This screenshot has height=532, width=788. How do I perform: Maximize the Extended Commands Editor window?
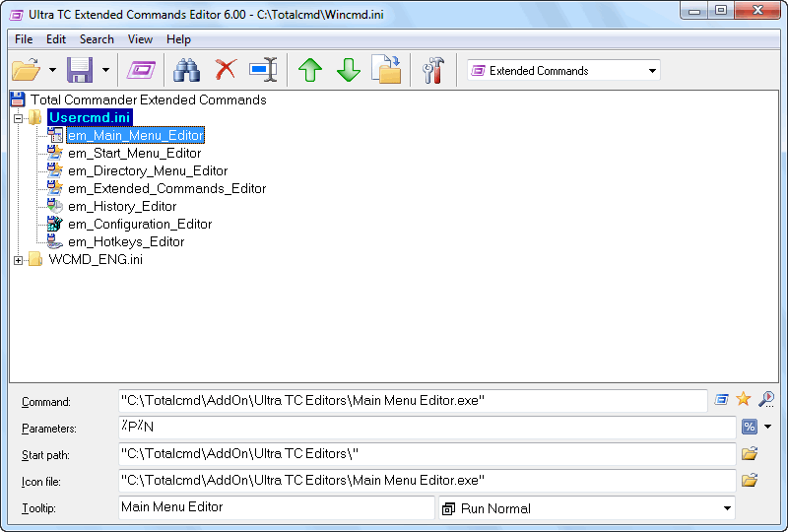point(721,11)
